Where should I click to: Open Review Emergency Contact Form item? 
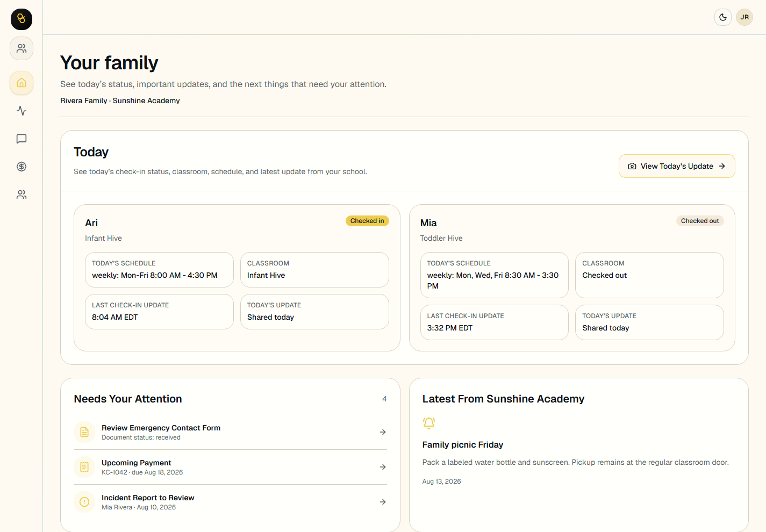tap(230, 432)
